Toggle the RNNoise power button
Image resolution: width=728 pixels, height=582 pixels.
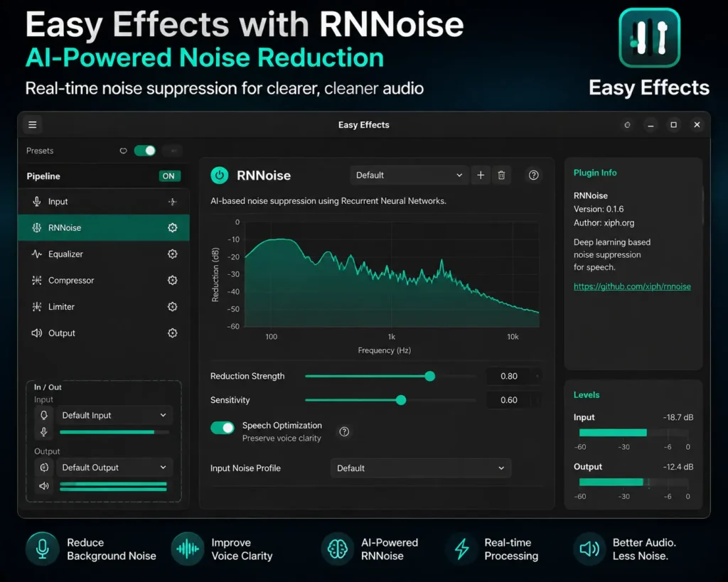point(220,175)
